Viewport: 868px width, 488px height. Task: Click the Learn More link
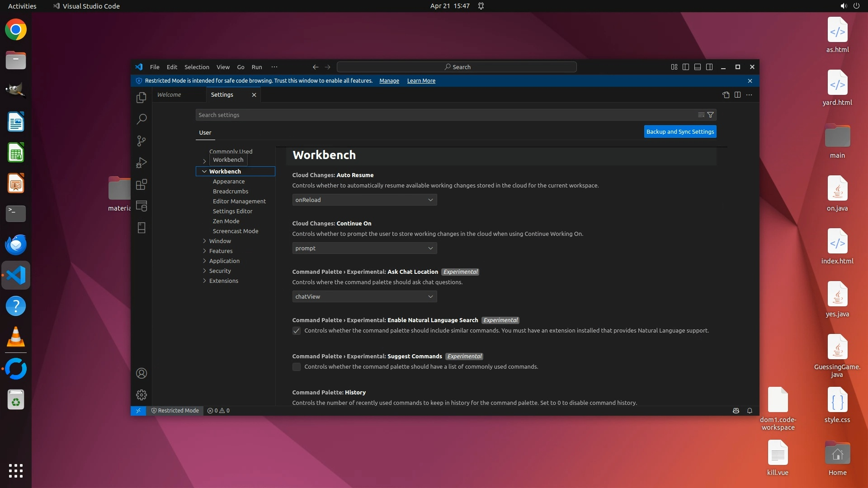[x=421, y=81]
